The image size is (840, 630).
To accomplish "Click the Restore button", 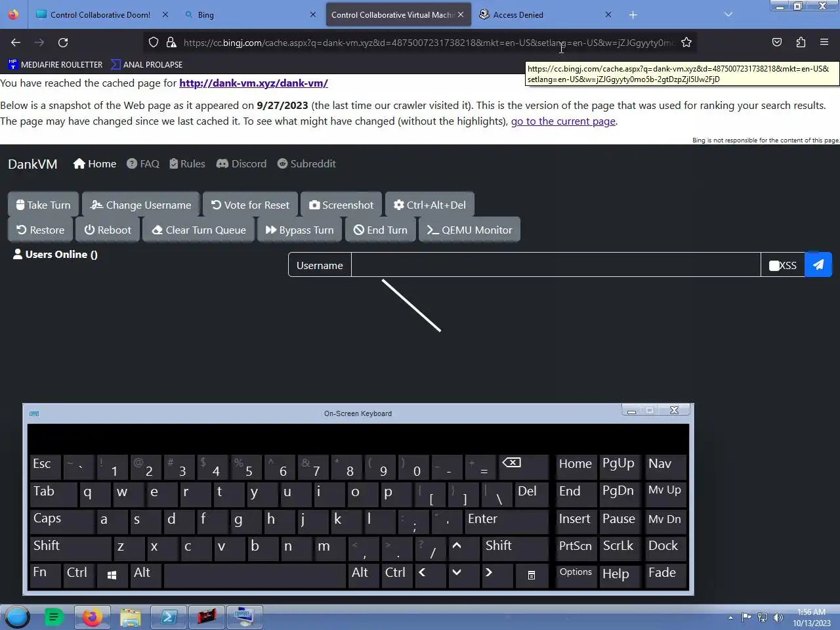I will coord(41,230).
